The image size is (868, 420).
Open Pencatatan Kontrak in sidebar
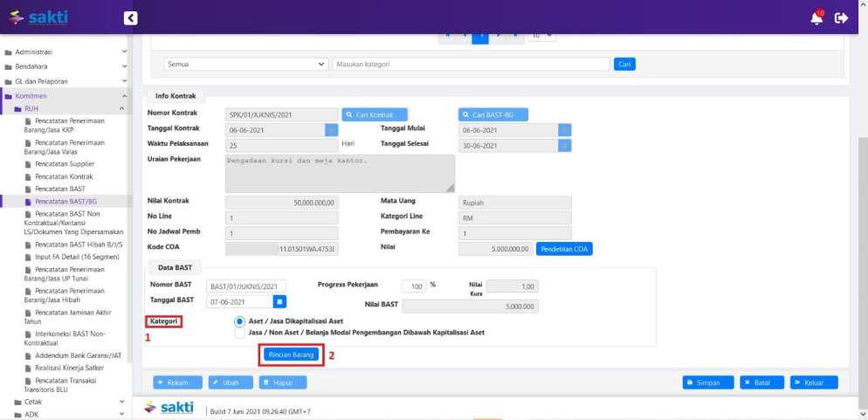point(65,176)
